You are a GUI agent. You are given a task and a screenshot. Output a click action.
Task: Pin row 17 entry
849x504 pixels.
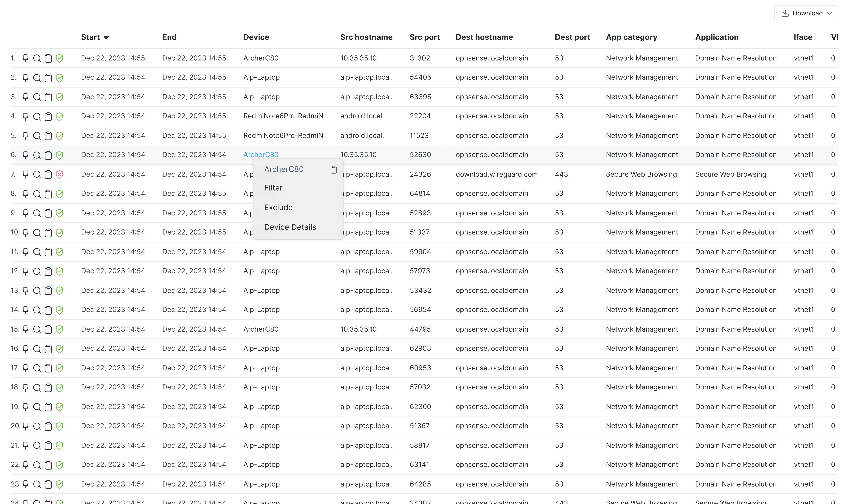click(25, 368)
